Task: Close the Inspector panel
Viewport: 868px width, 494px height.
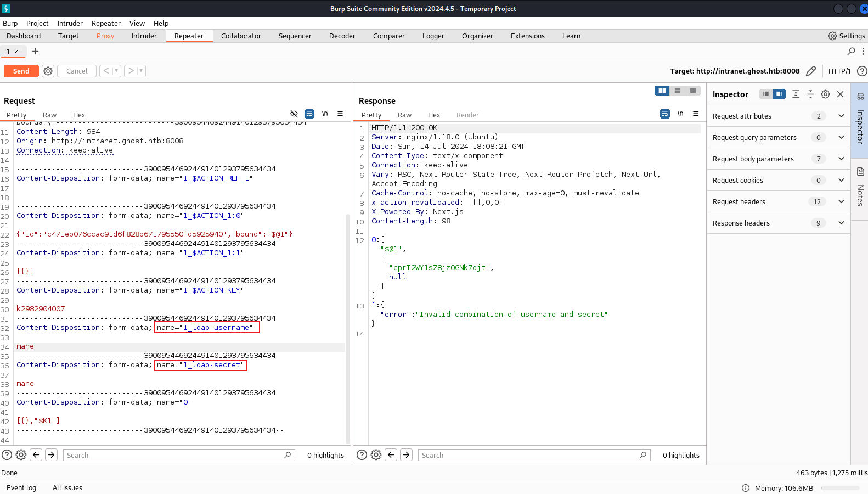Action: pyautogui.click(x=840, y=94)
